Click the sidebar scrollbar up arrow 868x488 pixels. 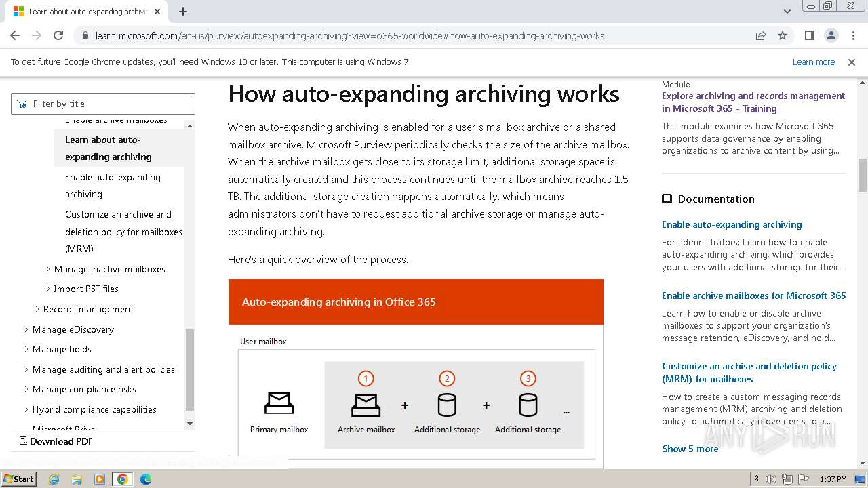(190, 126)
